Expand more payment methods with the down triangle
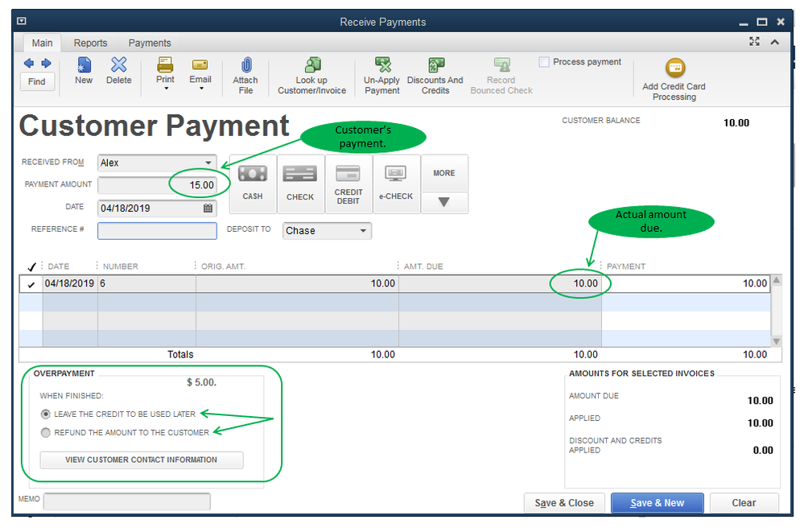Image resolution: width=804 pixels, height=532 pixels. pos(444,203)
